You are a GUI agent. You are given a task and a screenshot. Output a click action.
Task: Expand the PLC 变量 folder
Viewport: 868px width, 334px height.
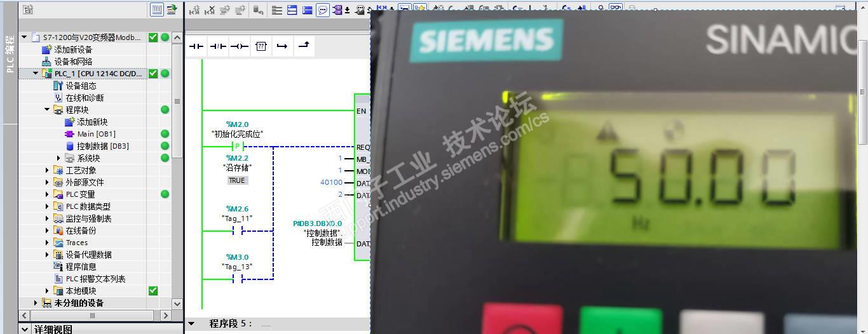47,194
